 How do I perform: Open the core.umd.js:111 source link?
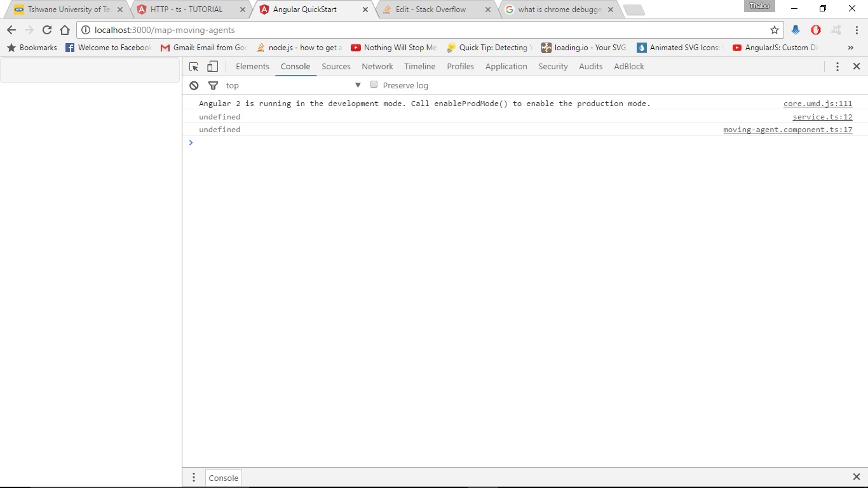818,104
